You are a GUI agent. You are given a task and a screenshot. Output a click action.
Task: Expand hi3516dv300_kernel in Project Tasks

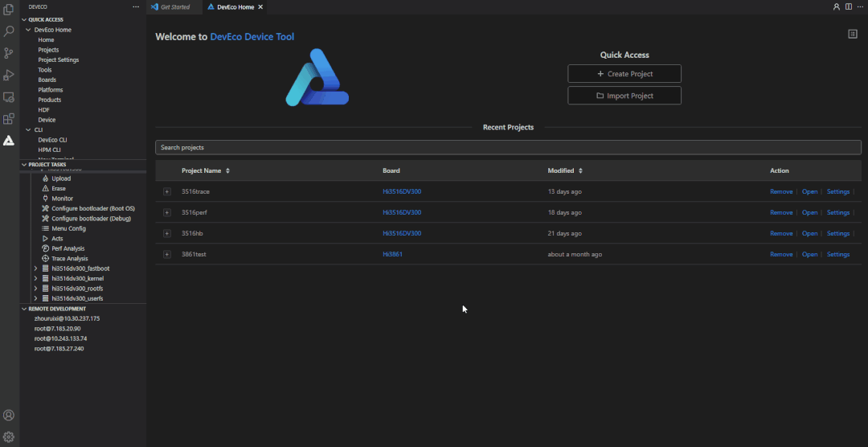35,278
